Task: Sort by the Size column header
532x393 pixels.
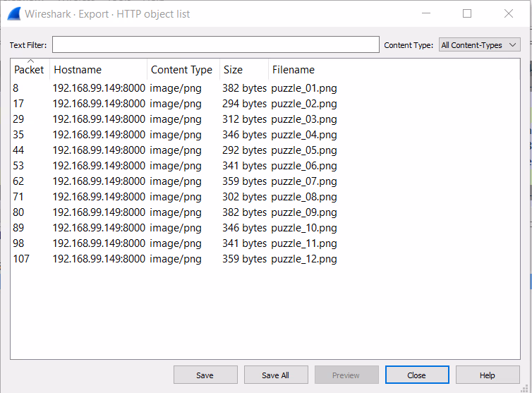Action: [244, 70]
